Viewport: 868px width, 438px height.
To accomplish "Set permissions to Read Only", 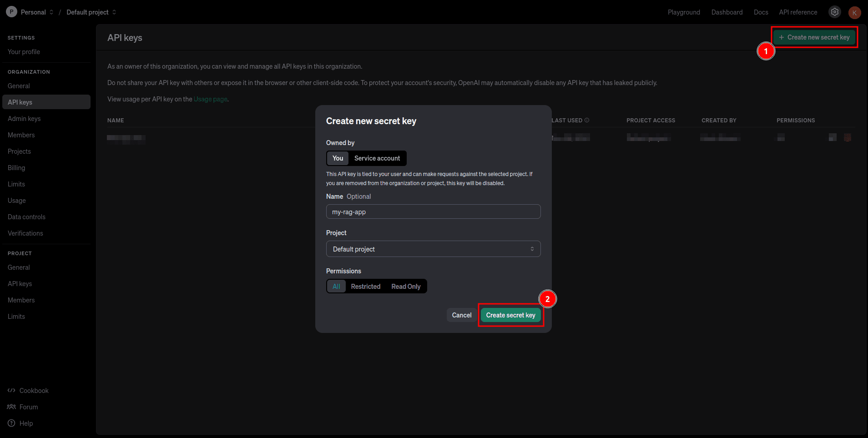I will (x=406, y=286).
